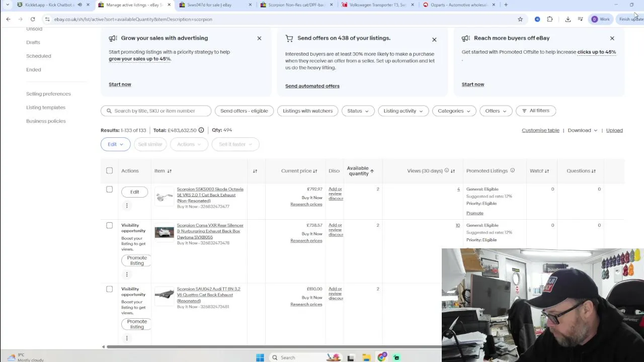Expand the Status filter dropdown
This screenshot has height=362, width=644.
pyautogui.click(x=358, y=111)
